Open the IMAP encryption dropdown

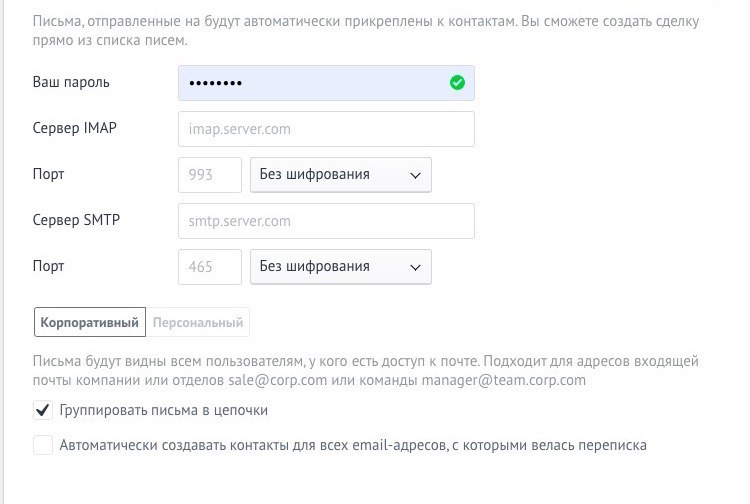(341, 175)
